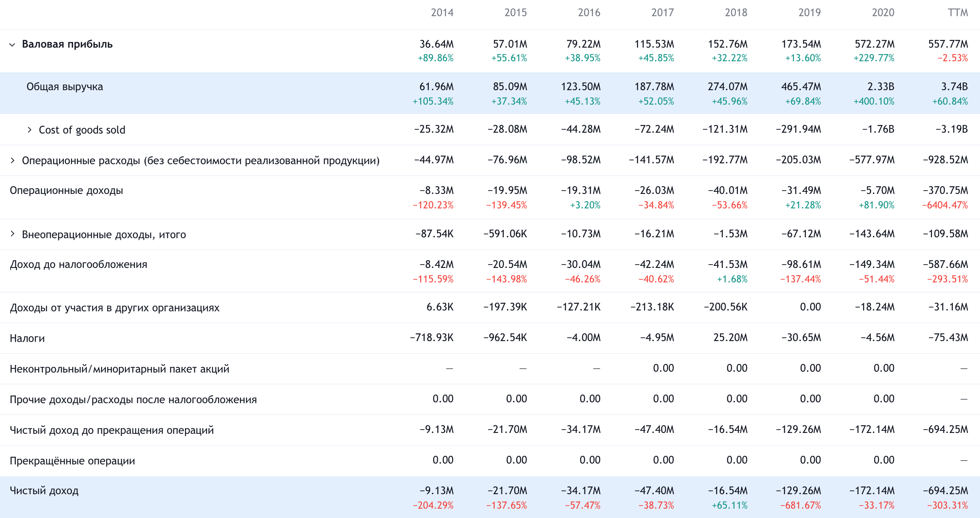The image size is (980, 518).
Task: Click the Валовая прибыль row label
Action: click(x=67, y=44)
